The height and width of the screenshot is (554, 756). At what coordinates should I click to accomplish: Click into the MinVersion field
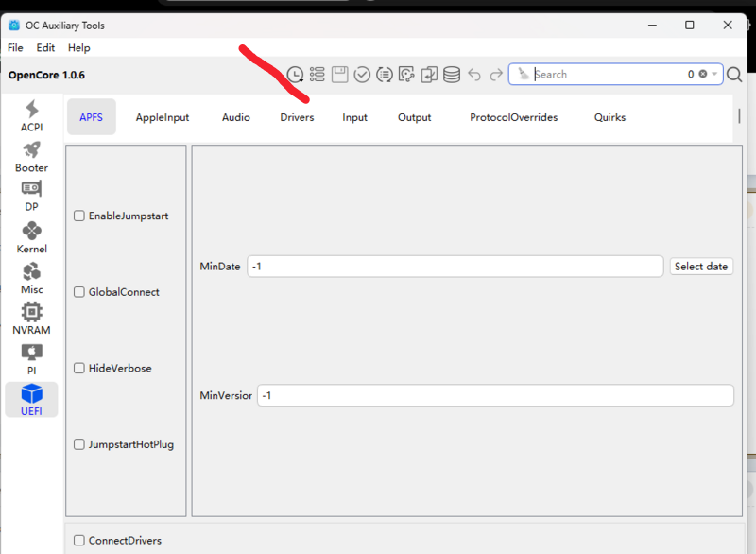tap(495, 395)
